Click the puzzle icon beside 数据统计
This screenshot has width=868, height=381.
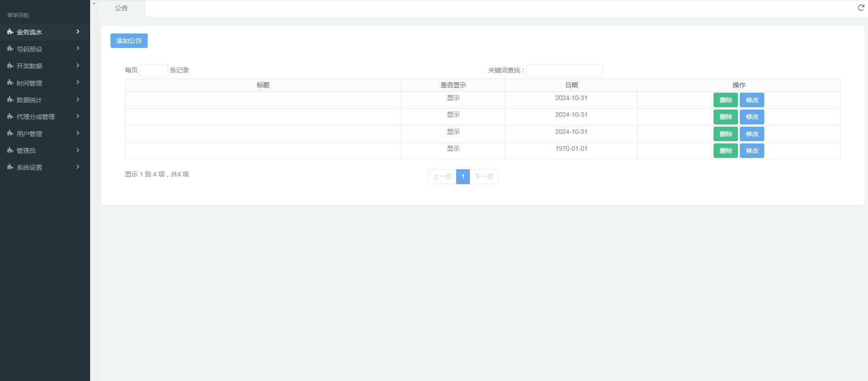[x=10, y=100]
